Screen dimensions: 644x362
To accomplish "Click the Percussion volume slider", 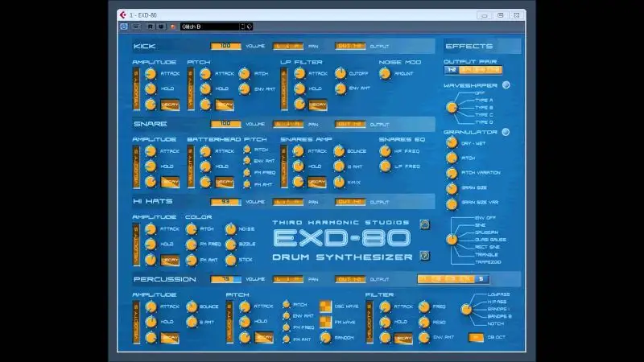I will click(226, 279).
